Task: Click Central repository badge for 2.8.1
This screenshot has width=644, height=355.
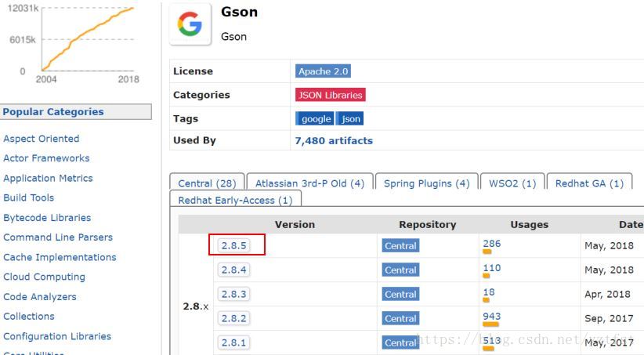Action: point(400,342)
